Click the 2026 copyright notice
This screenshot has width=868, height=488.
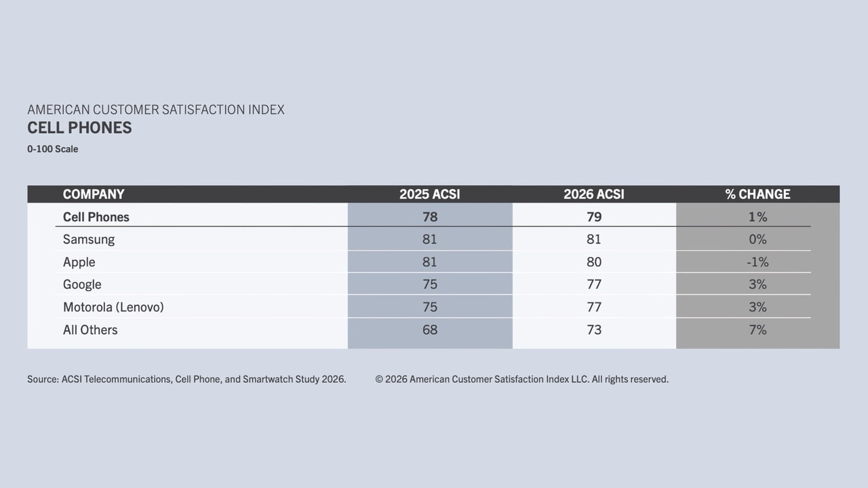(x=521, y=380)
